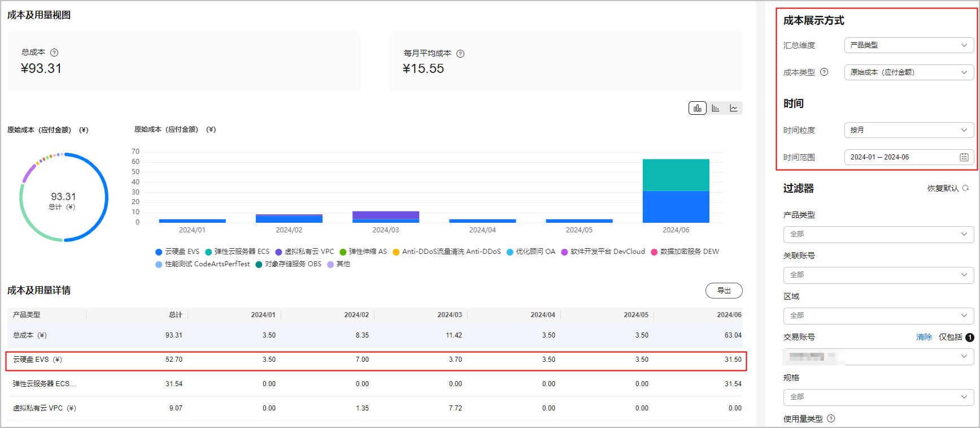Click the refresh icon beside 恢复默认
The height and width of the screenshot is (428, 980).
coord(965,188)
